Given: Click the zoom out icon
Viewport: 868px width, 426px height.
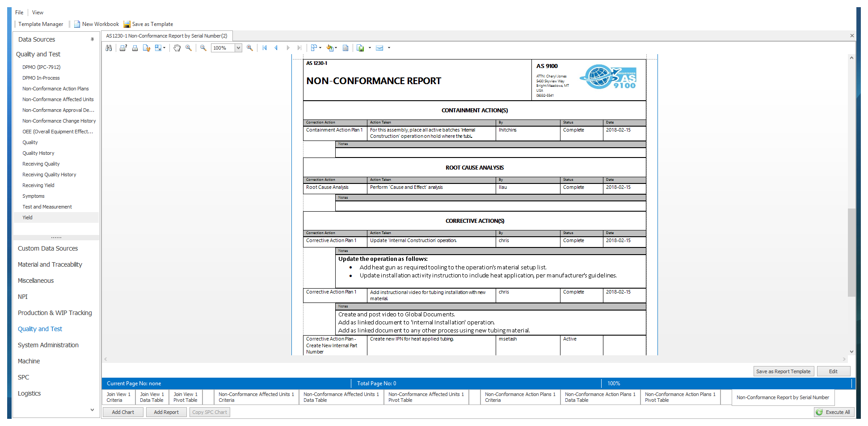Looking at the screenshot, I should (203, 48).
